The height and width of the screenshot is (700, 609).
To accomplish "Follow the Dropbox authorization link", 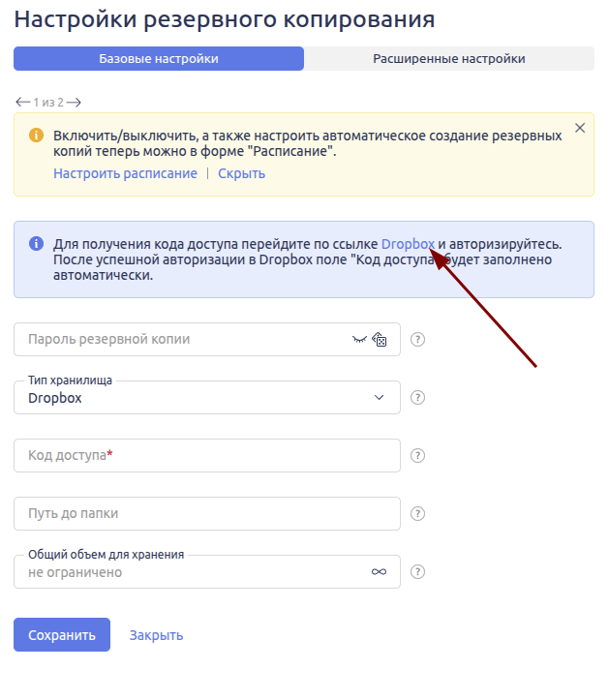I will pos(408,244).
